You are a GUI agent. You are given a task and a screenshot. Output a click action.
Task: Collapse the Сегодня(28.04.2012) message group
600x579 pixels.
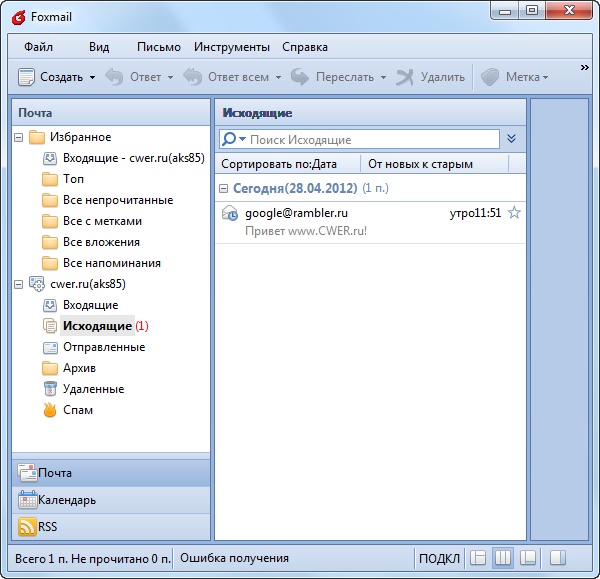pyautogui.click(x=224, y=188)
